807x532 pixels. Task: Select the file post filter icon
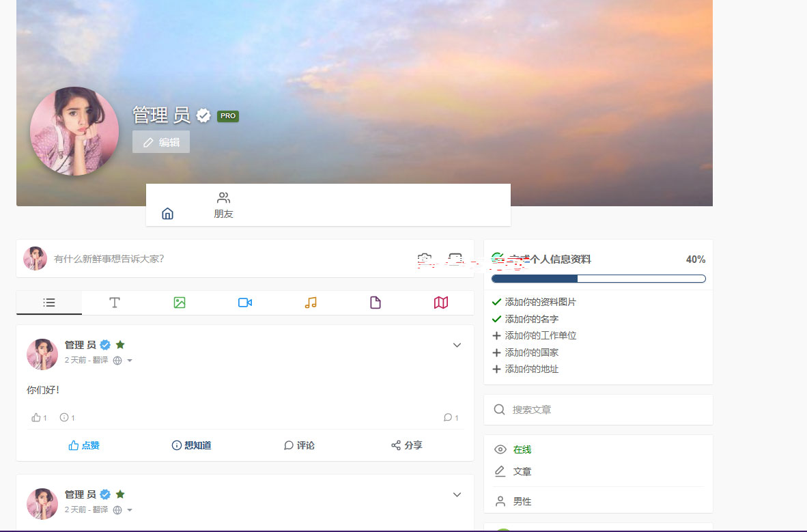[375, 303]
